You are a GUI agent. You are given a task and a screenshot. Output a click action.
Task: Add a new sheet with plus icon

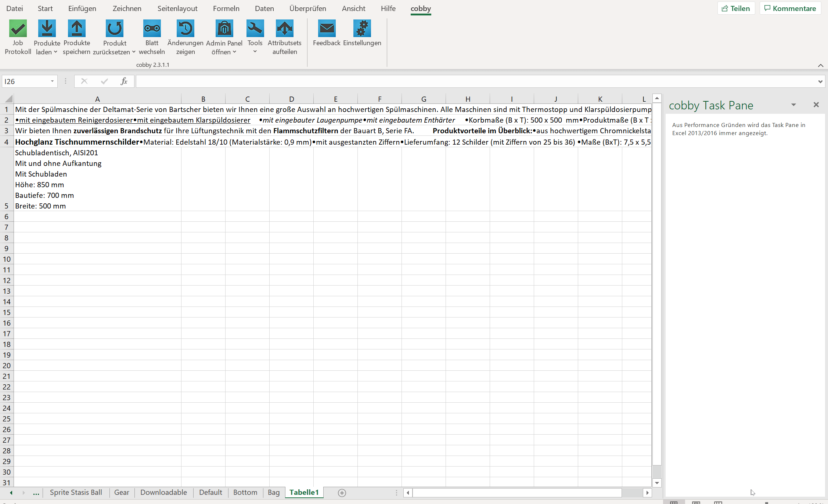[x=342, y=493]
